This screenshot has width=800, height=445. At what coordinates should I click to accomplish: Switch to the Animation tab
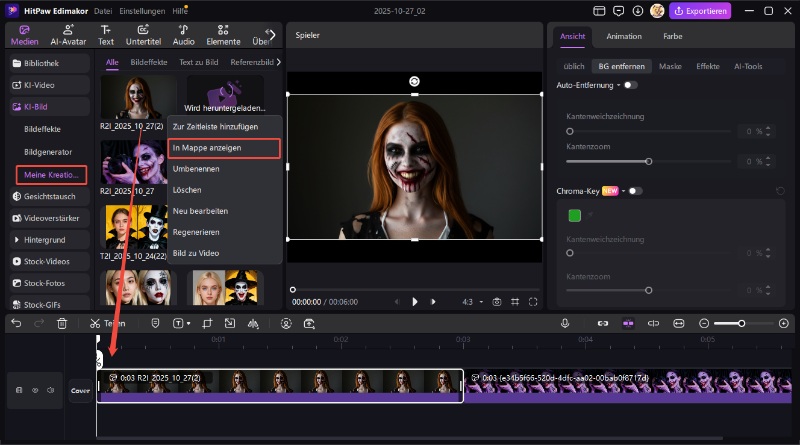[x=623, y=36]
